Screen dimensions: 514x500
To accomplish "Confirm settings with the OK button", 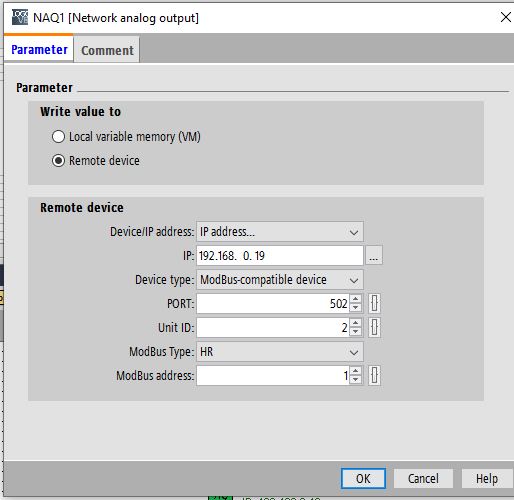I will 363,479.
